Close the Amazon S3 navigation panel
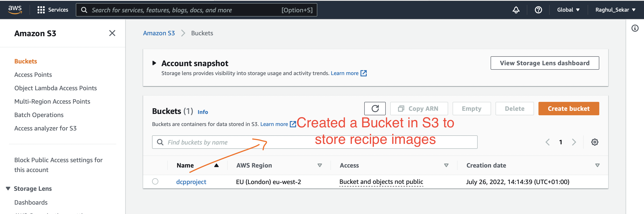This screenshot has width=644, height=214. [112, 33]
